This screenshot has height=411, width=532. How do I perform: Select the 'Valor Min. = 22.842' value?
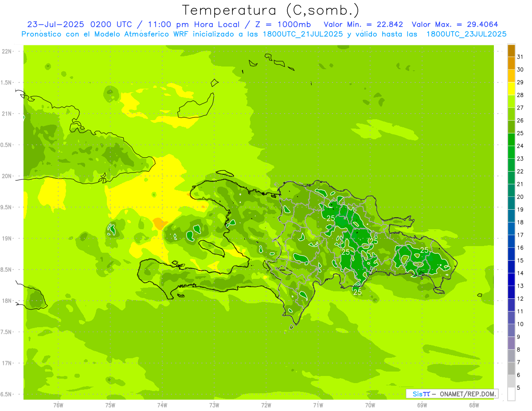pos(363,24)
